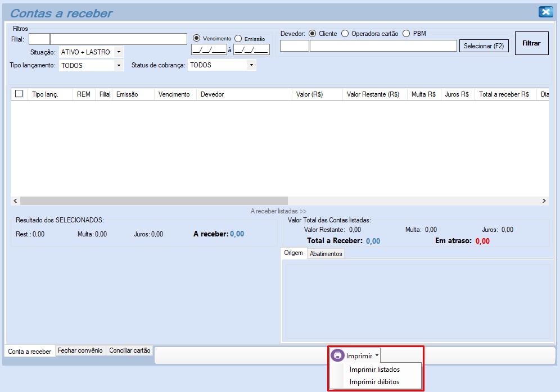Click the Filial code input field
Viewport: 560px width, 392px height.
coord(39,39)
